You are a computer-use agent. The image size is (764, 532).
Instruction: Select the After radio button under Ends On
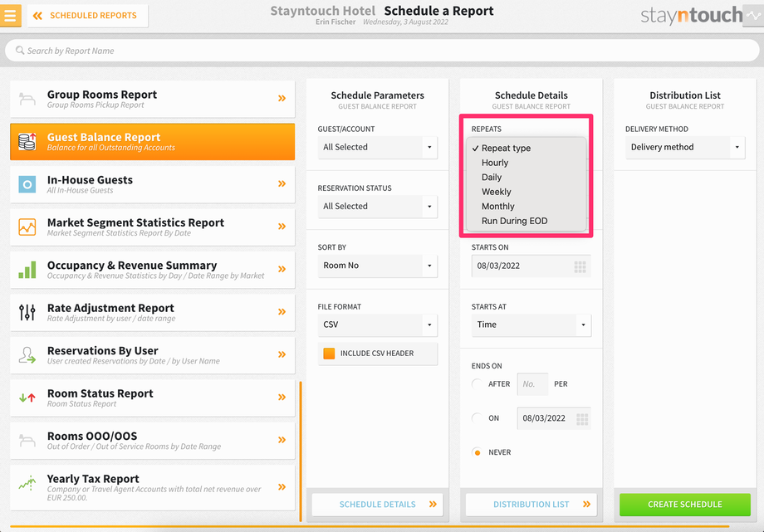[x=477, y=384]
